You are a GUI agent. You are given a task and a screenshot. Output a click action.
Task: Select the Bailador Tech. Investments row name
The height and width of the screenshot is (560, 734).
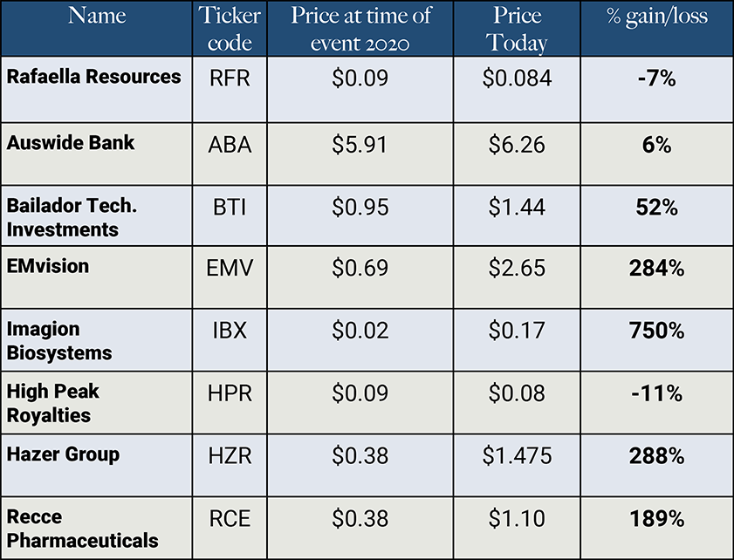[x=72, y=217]
